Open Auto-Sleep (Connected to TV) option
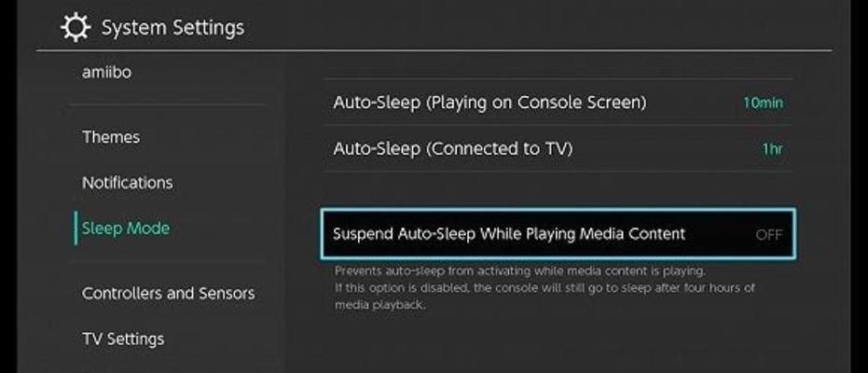This screenshot has width=868, height=373. (x=558, y=149)
